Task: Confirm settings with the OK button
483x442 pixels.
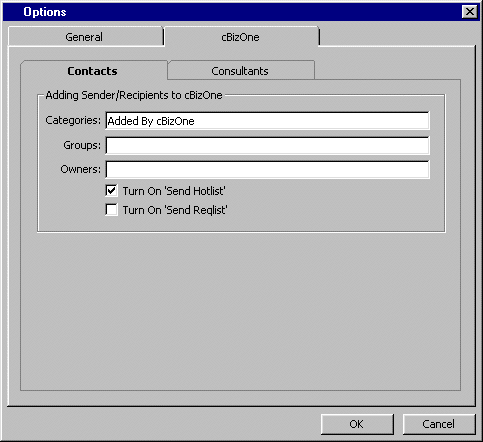Action: tap(357, 424)
